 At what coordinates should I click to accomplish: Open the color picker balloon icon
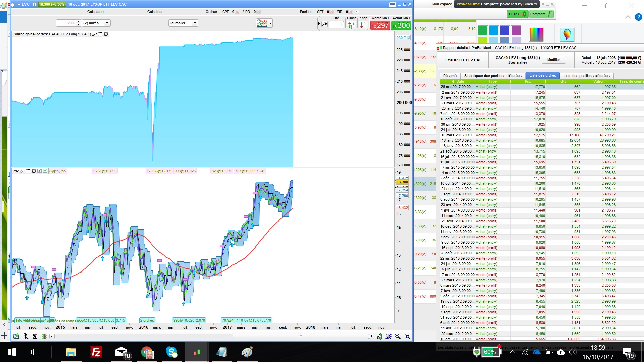[567, 34]
